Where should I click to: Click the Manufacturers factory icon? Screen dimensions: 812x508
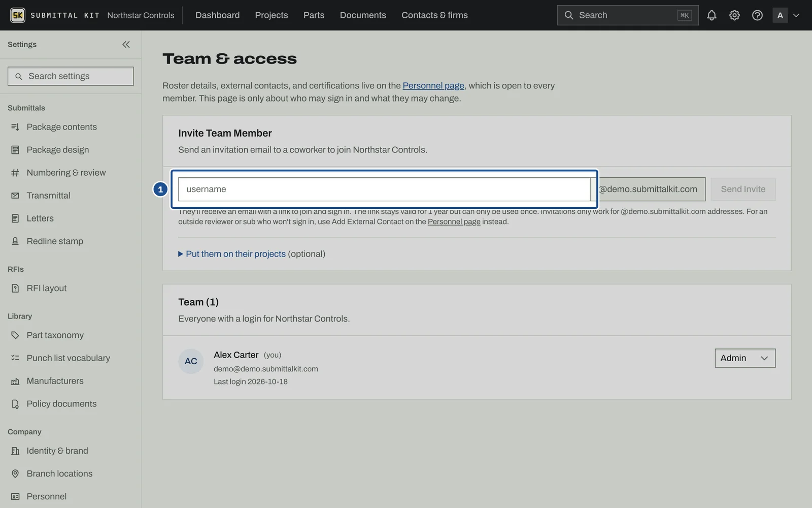point(15,381)
